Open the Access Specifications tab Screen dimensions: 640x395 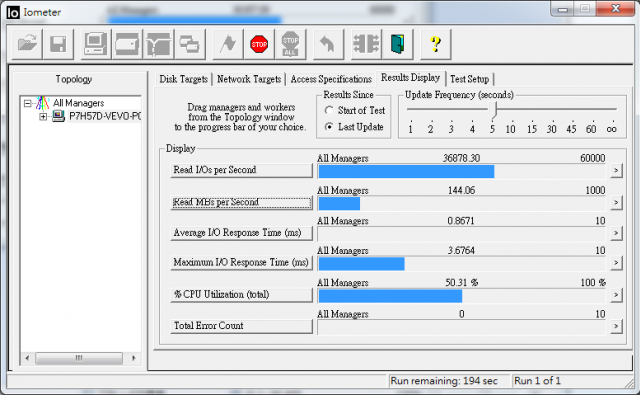(331, 79)
